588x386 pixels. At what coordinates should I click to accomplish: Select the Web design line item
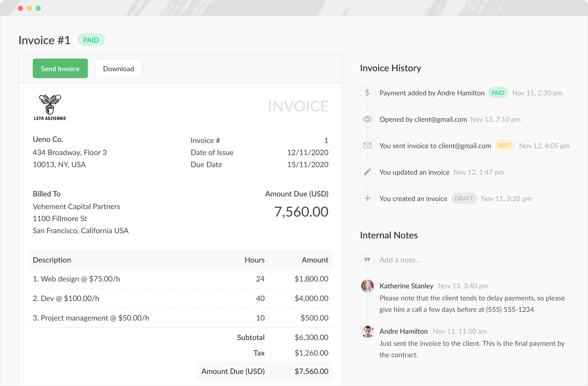[76, 279]
